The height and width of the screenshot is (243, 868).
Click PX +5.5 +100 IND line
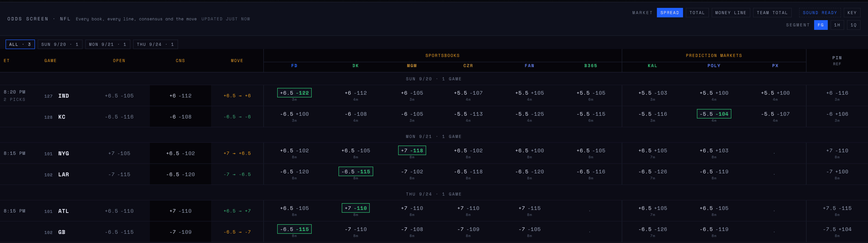(x=775, y=93)
